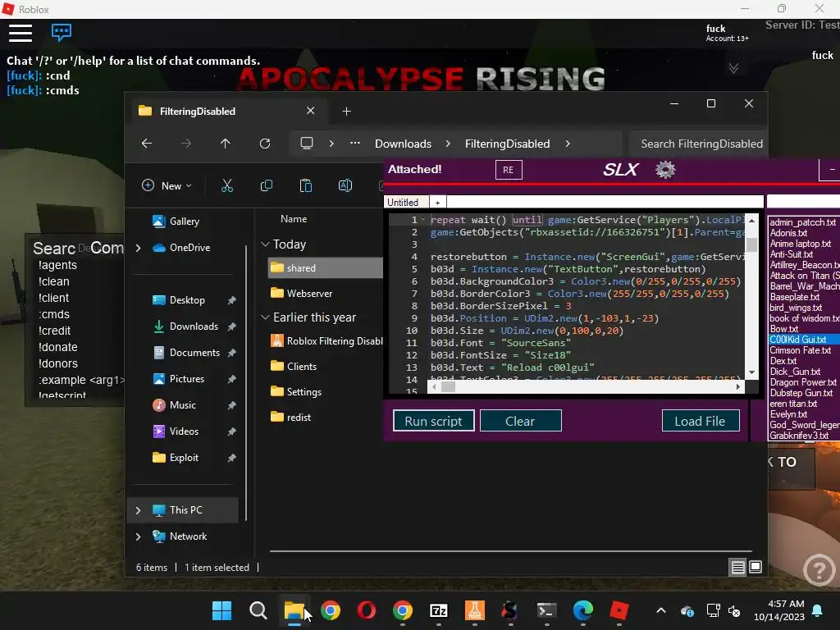Open the SLX settings gear
Screen dimensions: 840x630
(x=665, y=170)
